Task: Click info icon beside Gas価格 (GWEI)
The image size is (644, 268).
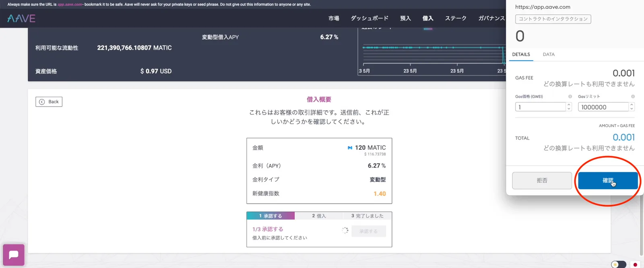Action: [570, 97]
